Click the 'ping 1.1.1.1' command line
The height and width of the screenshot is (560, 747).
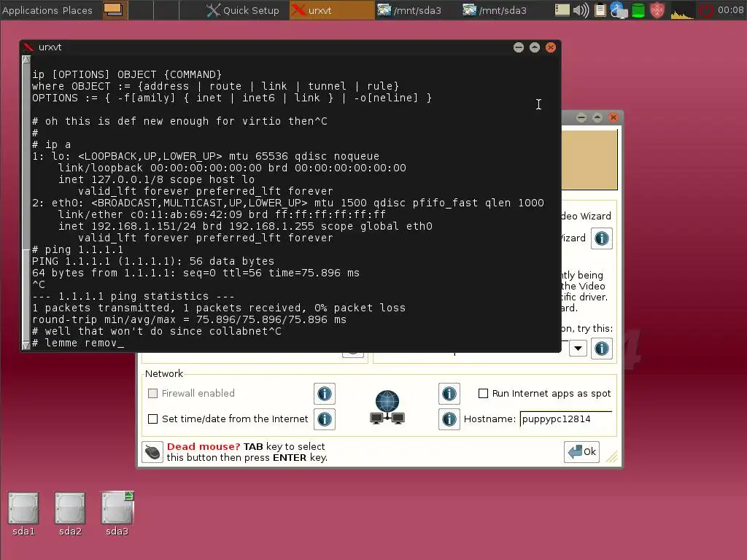(x=77, y=249)
